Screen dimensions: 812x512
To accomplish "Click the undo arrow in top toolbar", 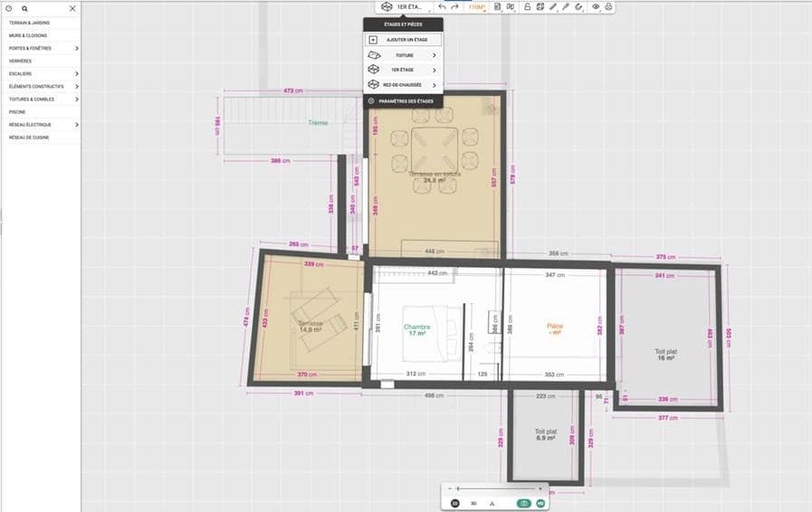I will pyautogui.click(x=442, y=6).
